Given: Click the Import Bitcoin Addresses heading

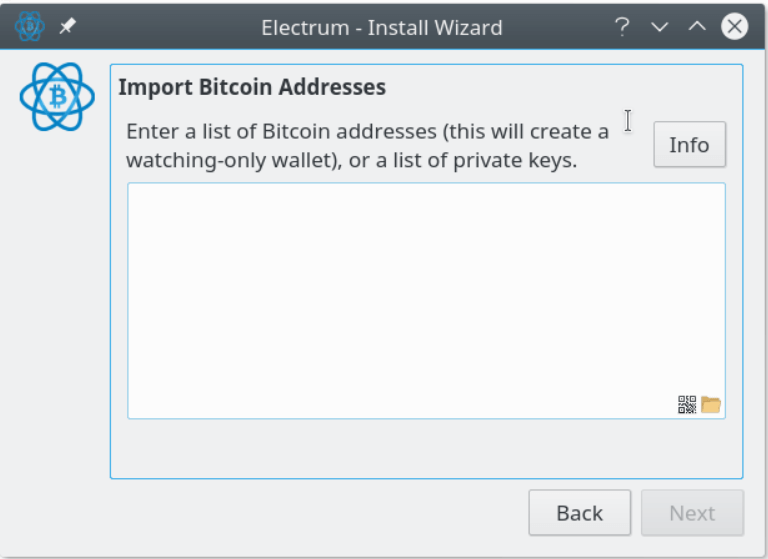Looking at the screenshot, I should (252, 87).
